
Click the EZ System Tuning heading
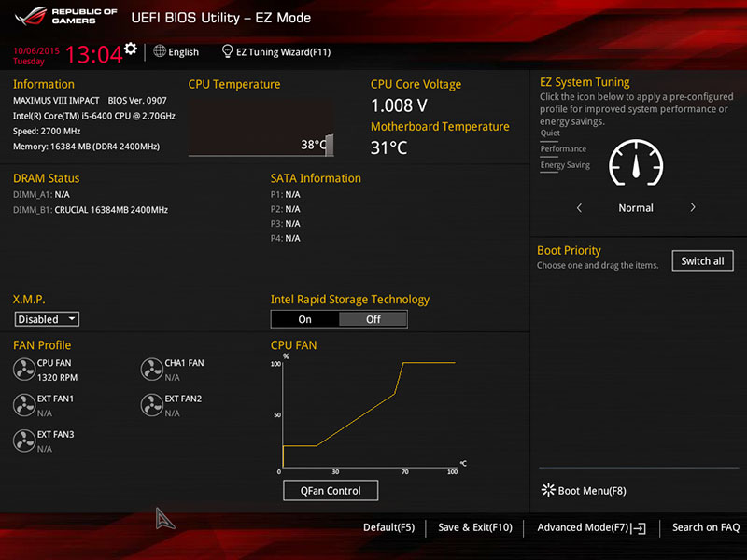585,82
